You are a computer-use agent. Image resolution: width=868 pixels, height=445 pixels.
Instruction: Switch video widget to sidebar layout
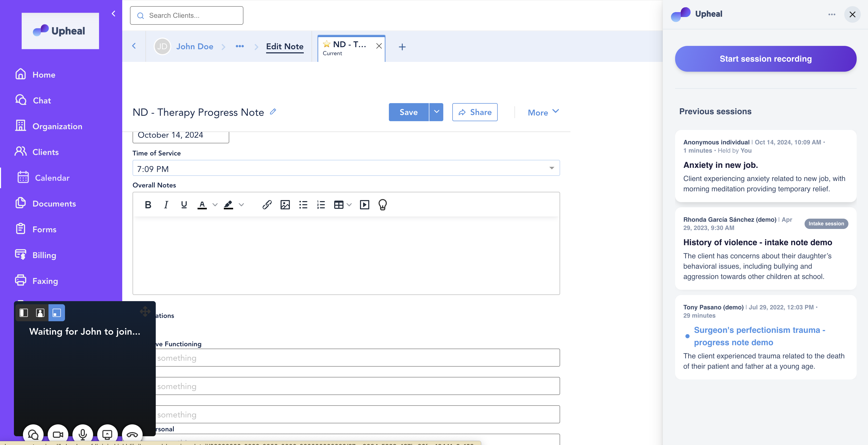[23, 313]
